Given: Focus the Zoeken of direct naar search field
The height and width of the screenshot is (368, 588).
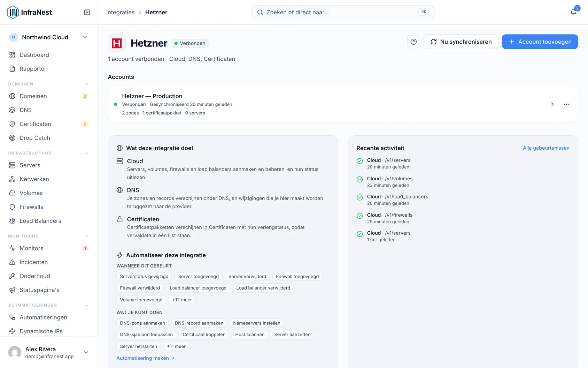Looking at the screenshot, I should (343, 12).
